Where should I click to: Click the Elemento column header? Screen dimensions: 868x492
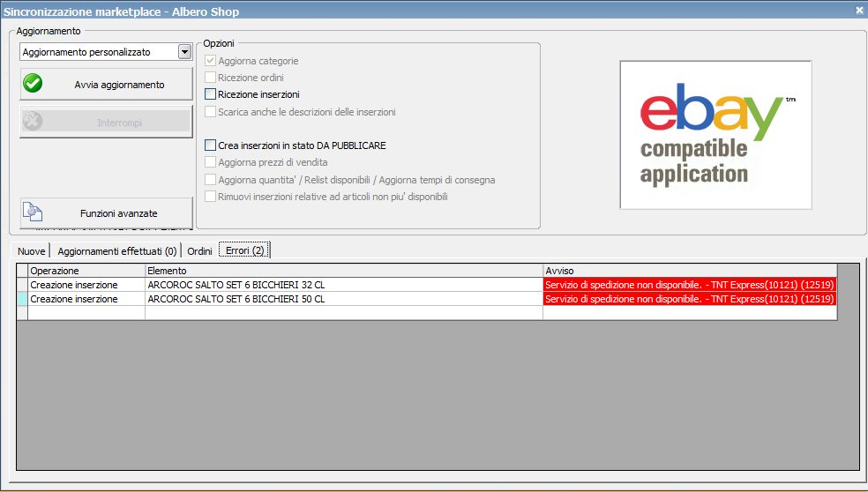tap(344, 271)
